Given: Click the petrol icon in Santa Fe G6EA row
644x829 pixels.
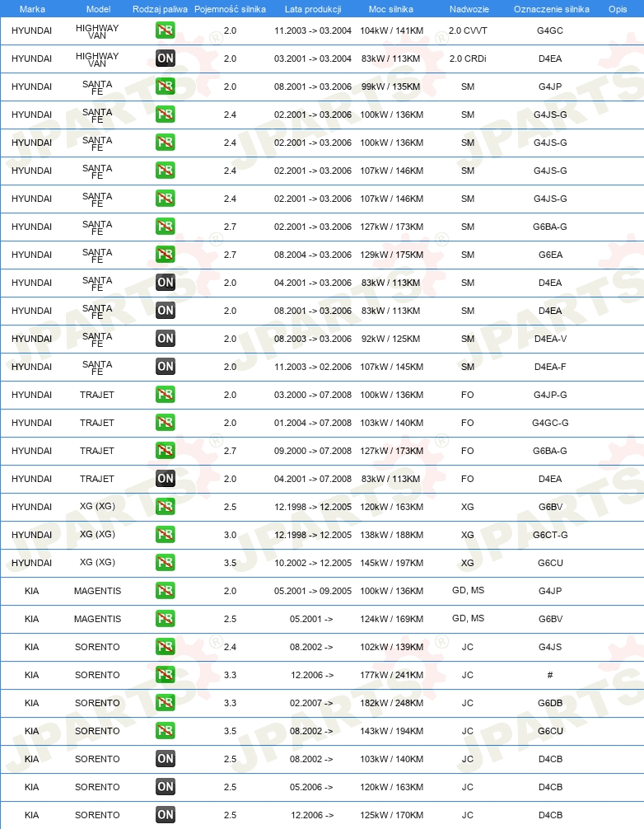Looking at the screenshot, I should point(166,255).
